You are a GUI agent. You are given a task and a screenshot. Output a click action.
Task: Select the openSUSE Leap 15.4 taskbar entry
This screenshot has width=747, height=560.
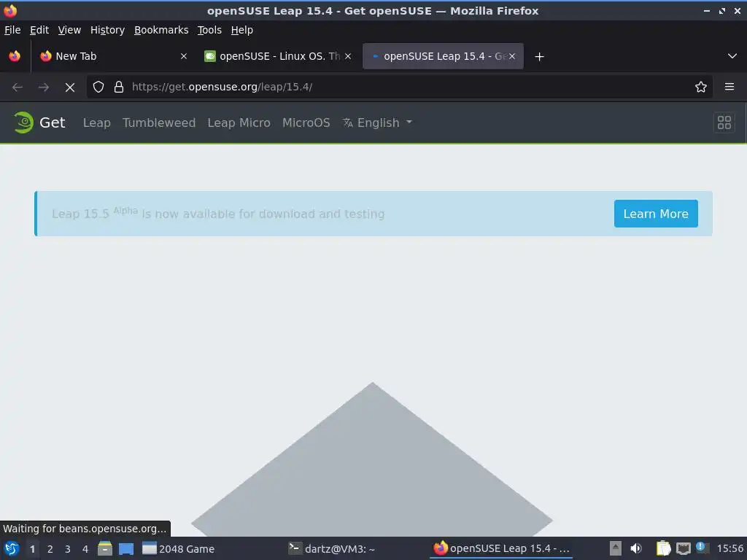click(501, 548)
